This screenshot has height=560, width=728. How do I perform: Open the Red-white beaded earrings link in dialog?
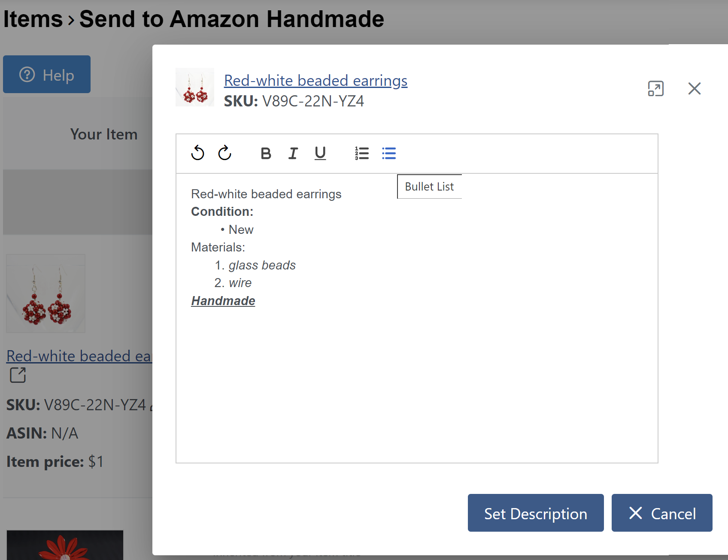click(315, 81)
